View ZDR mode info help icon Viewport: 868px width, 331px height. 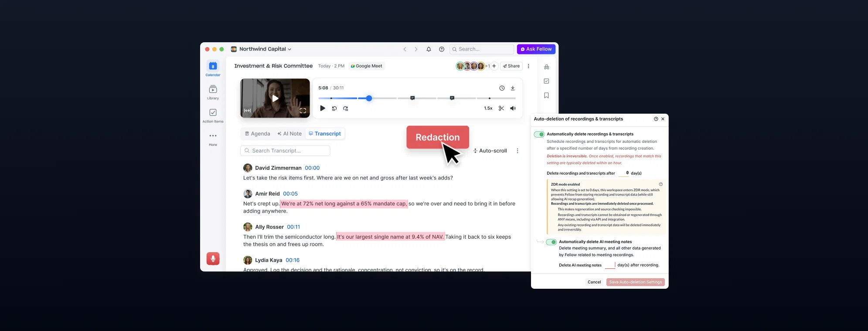tap(660, 184)
